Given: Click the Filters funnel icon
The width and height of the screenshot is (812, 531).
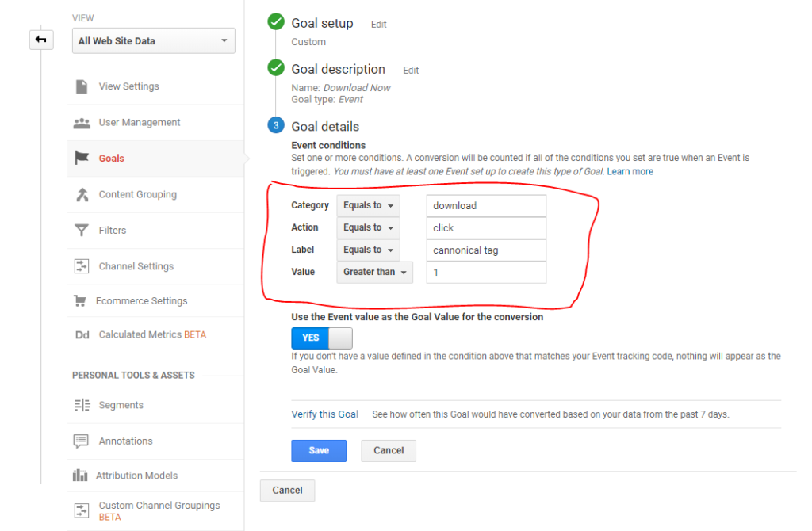Looking at the screenshot, I should [x=82, y=231].
